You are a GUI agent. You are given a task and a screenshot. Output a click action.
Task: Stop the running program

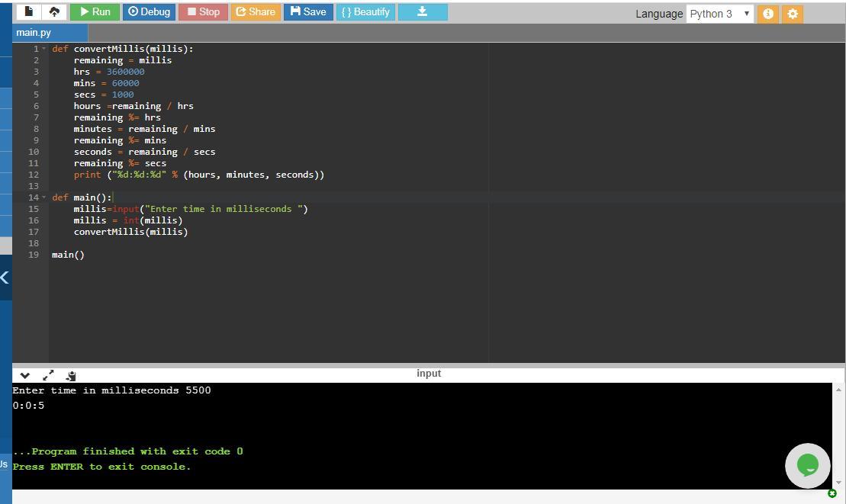click(x=203, y=12)
